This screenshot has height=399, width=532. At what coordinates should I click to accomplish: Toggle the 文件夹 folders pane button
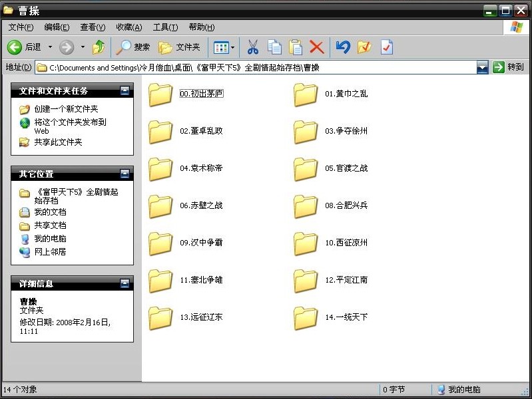[179, 47]
